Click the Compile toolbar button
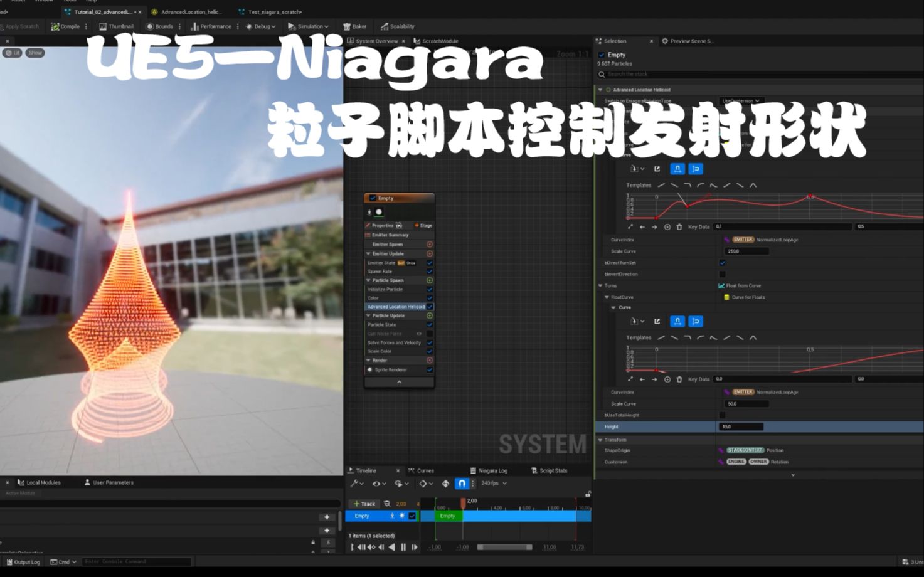Viewport: 924px width, 577px height. pos(65,26)
